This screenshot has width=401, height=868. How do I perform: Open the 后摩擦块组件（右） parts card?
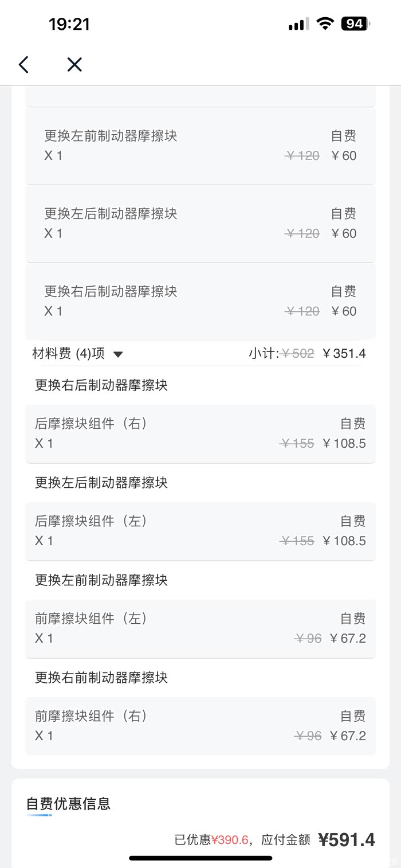pyautogui.click(x=200, y=433)
